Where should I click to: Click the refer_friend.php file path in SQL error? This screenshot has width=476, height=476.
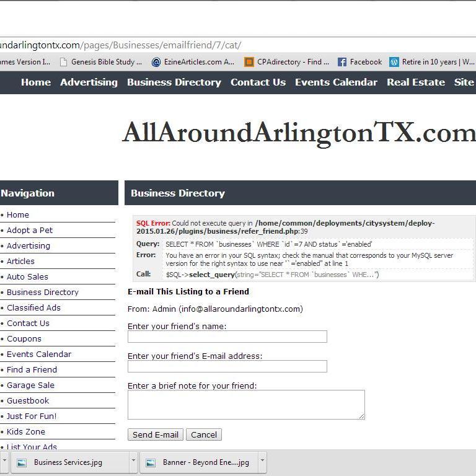285,227
